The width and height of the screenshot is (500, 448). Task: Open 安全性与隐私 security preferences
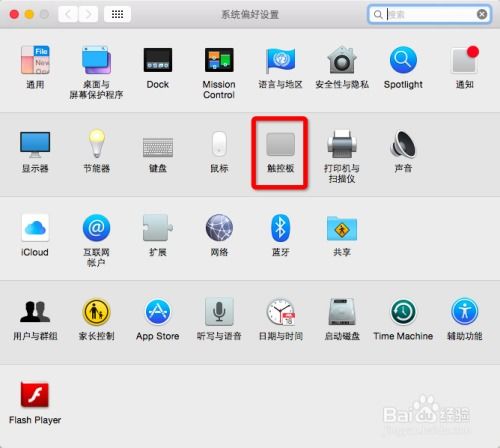(342, 69)
